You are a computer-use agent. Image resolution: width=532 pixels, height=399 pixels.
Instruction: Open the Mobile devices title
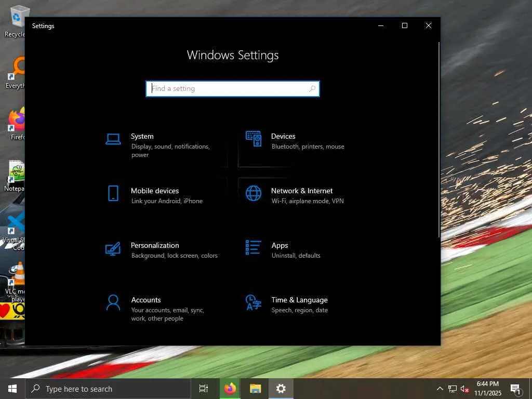(155, 191)
